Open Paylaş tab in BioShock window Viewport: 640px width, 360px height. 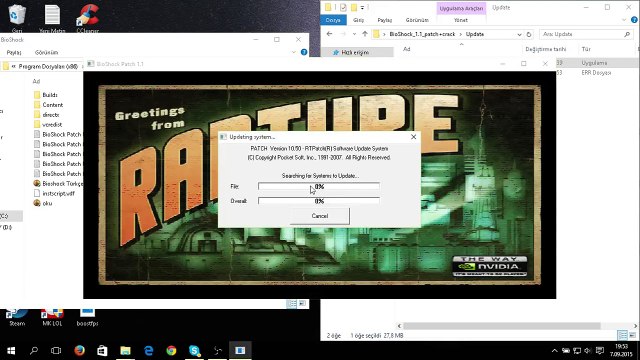pyautogui.click(x=14, y=53)
